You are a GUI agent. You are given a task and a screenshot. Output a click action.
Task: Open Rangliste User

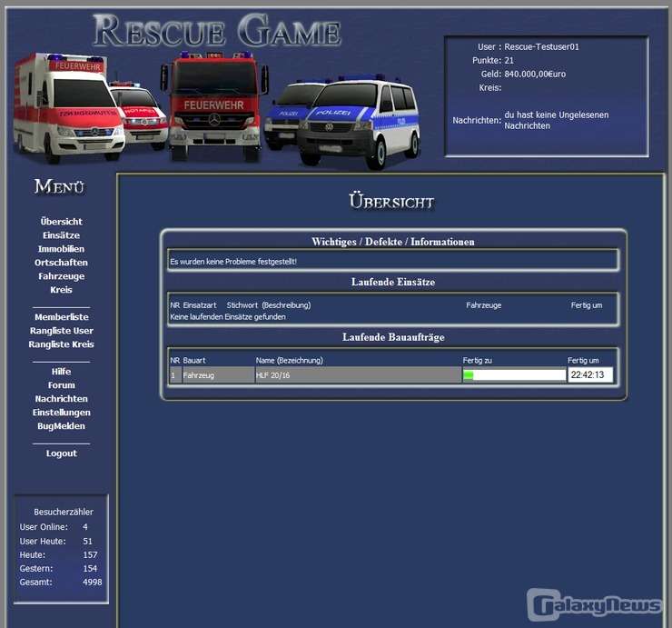coord(61,331)
